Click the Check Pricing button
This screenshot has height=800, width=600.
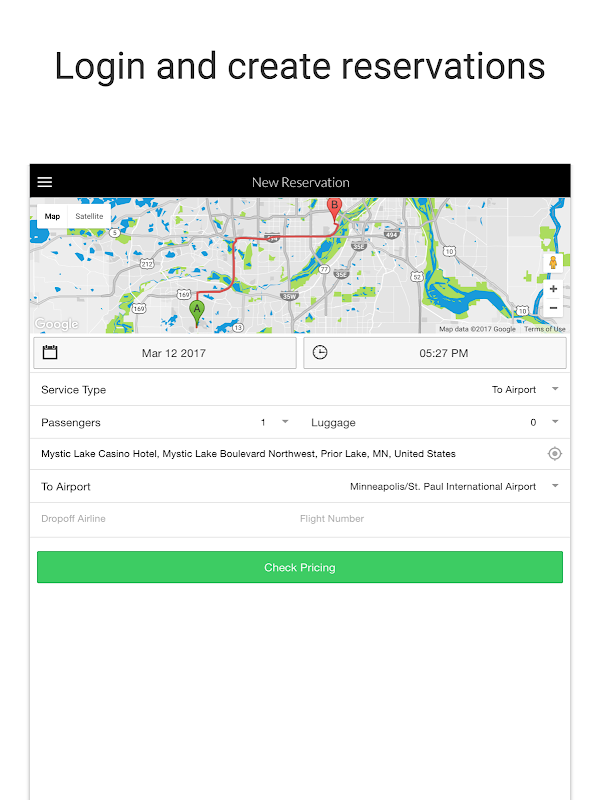(x=300, y=567)
